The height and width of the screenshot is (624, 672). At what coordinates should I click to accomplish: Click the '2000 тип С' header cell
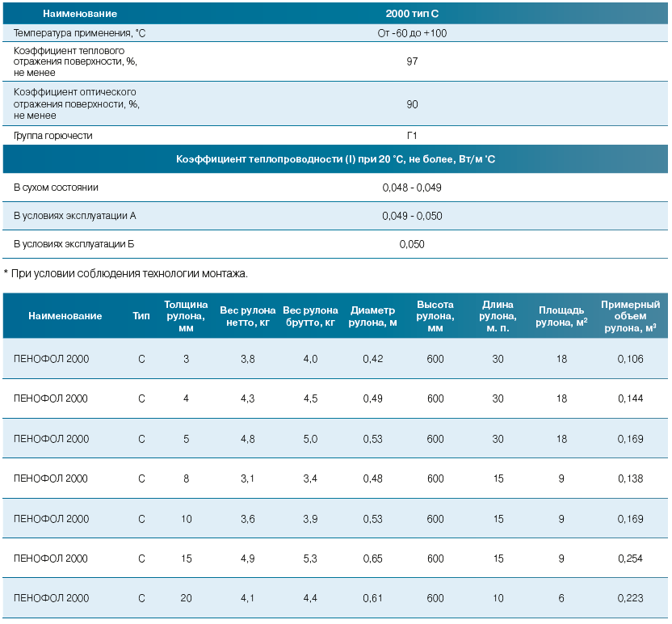click(412, 14)
